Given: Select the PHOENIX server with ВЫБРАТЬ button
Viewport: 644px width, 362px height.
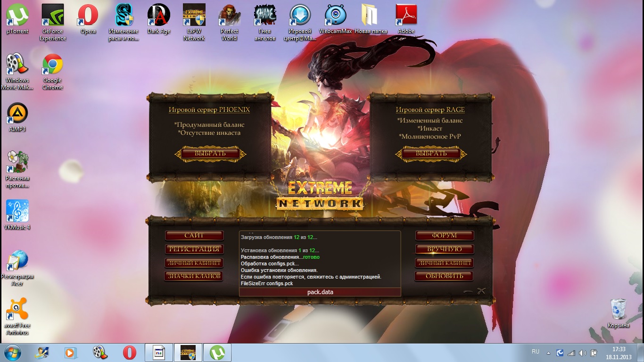Looking at the screenshot, I should coord(211,154).
